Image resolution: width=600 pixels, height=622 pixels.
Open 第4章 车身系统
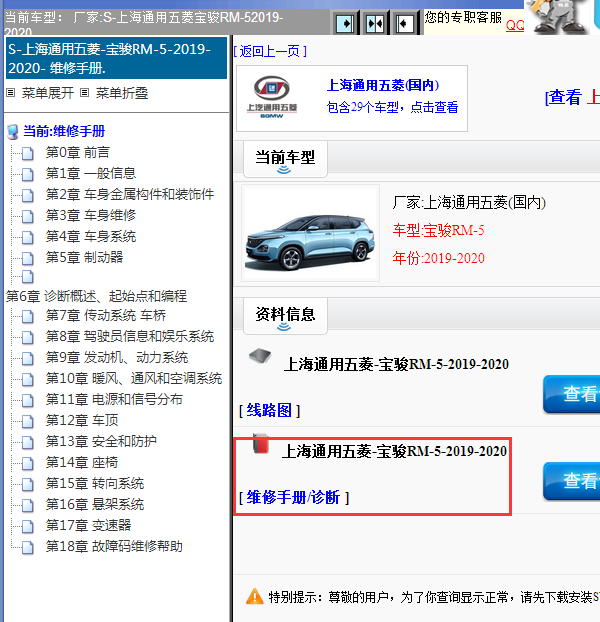(x=91, y=236)
